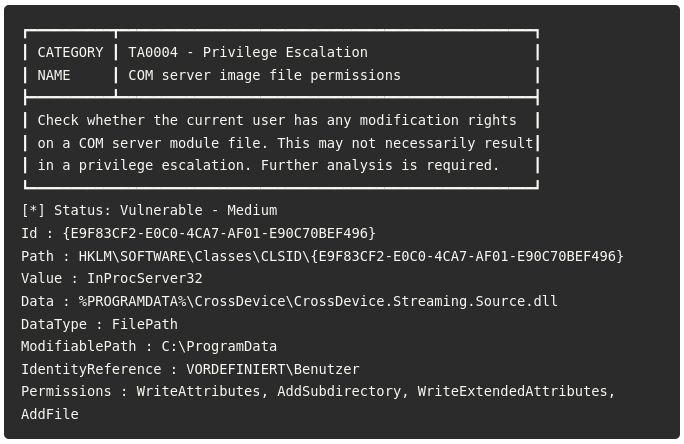Click the ModifiablePath C:\ProgramData value
The height and width of the screenshot is (444, 684).
(219, 346)
